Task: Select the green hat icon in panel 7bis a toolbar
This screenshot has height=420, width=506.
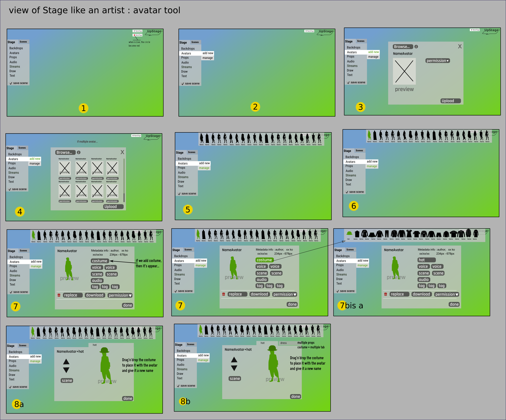Action: [x=349, y=233]
